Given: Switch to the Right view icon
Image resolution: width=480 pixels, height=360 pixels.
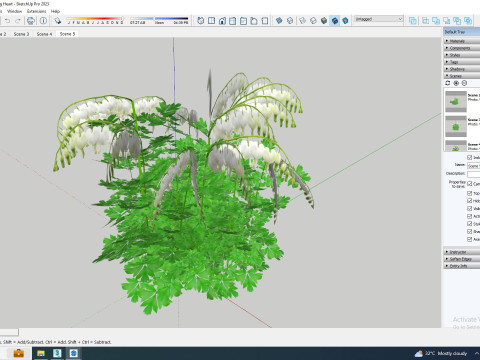Looking at the screenshot, I should (x=233, y=21).
